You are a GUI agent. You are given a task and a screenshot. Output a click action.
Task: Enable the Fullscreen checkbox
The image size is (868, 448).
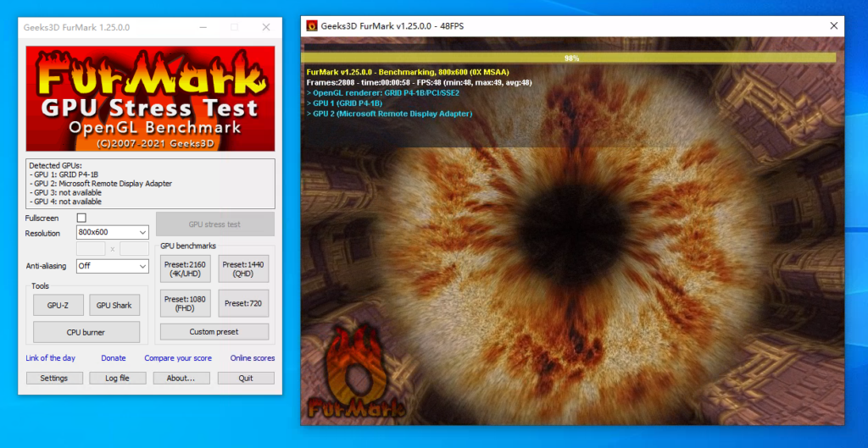coord(81,218)
